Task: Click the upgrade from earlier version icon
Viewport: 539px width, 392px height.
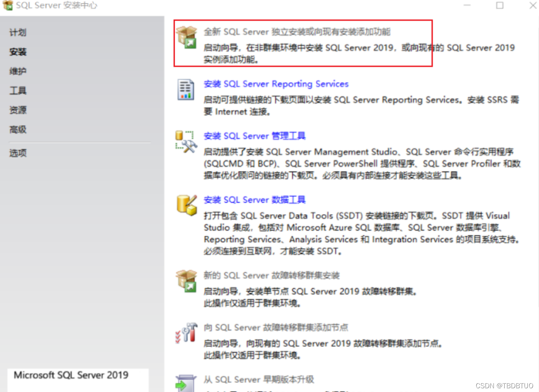Action: (186, 383)
